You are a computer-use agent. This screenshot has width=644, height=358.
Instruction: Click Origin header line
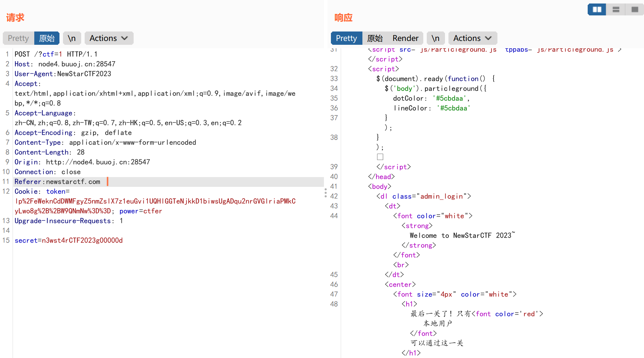tap(82, 162)
